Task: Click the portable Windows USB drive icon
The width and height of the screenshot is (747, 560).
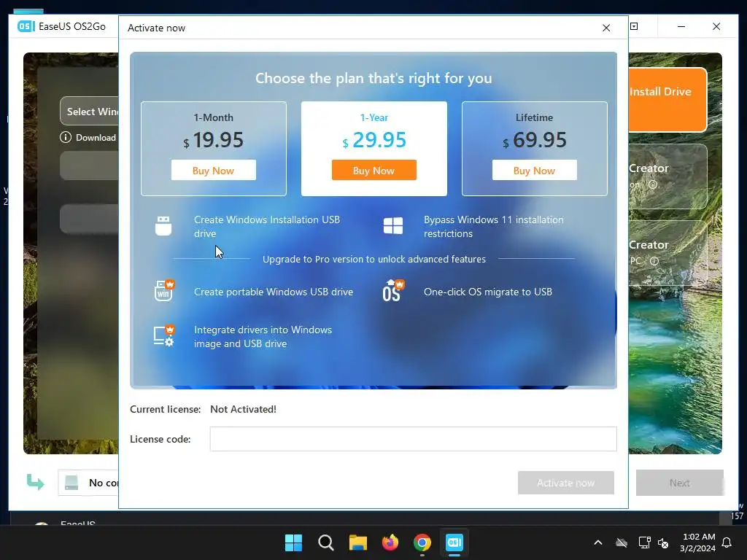Action: click(164, 290)
